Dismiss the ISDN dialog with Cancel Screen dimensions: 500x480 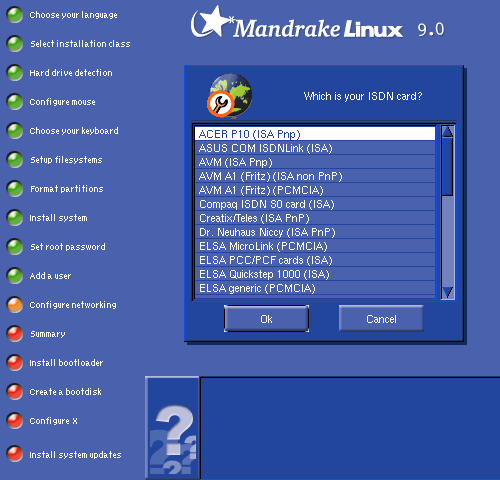pos(381,319)
